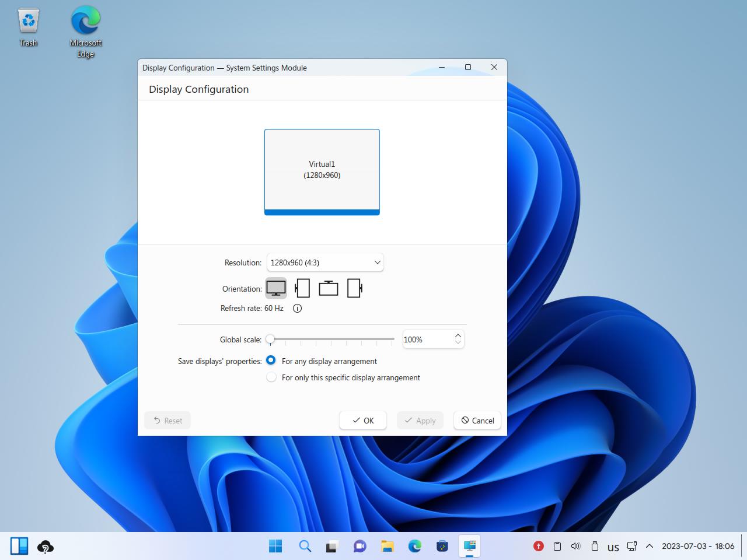Open the cloud question-mark icon on taskbar
The height and width of the screenshot is (560, 747).
46,547
